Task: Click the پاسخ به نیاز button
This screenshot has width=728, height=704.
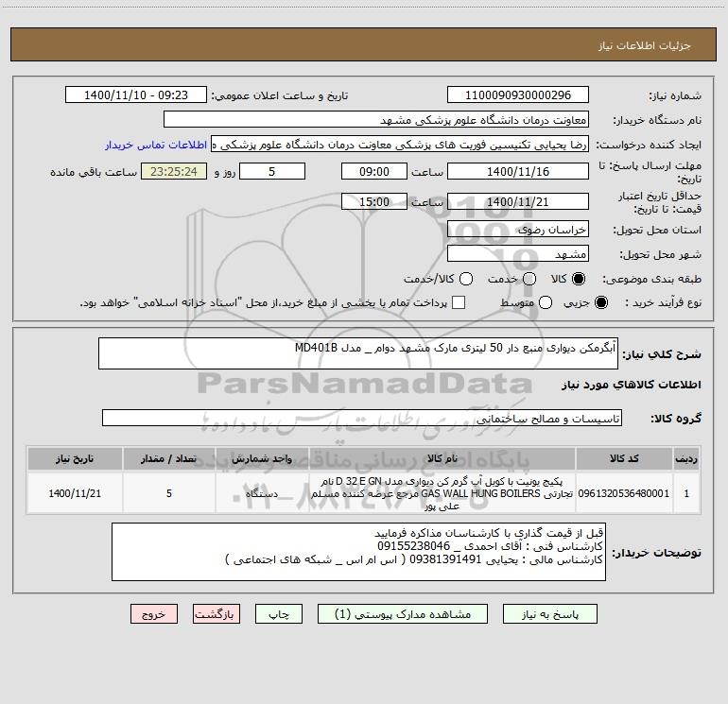Action: coord(549,614)
